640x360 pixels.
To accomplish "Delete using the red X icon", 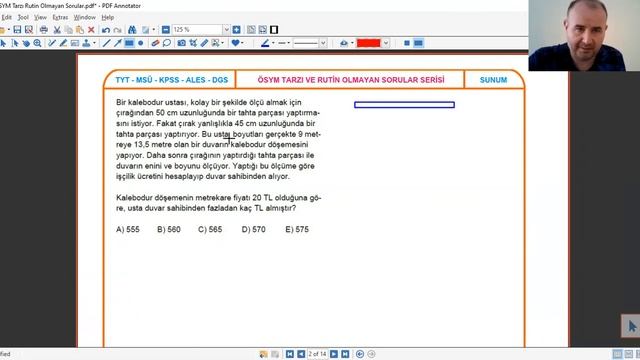I will pyautogui.click(x=91, y=30).
